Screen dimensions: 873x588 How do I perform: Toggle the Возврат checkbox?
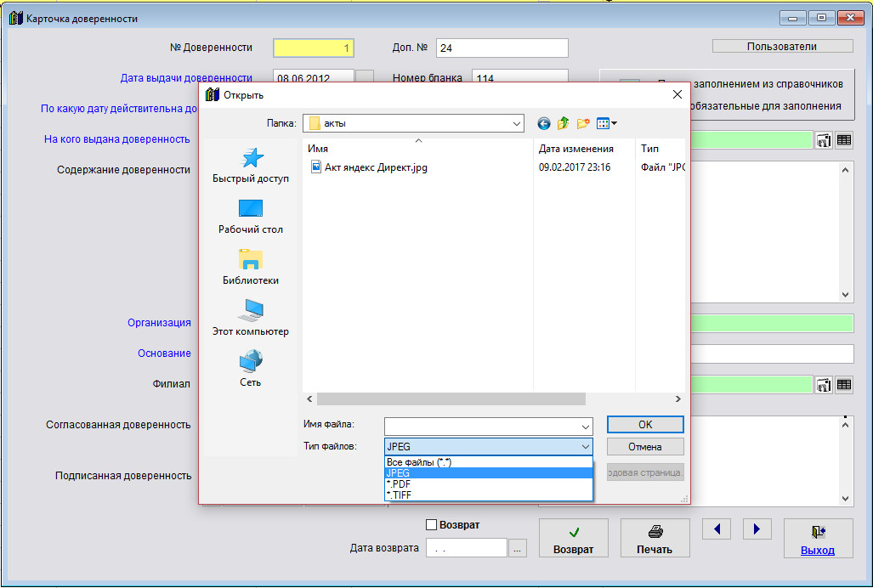point(432,525)
